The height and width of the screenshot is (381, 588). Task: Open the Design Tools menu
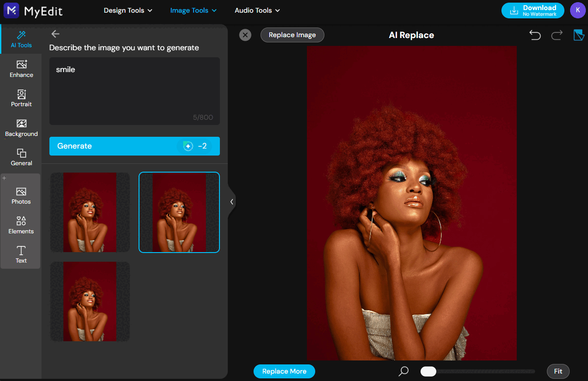(x=127, y=10)
